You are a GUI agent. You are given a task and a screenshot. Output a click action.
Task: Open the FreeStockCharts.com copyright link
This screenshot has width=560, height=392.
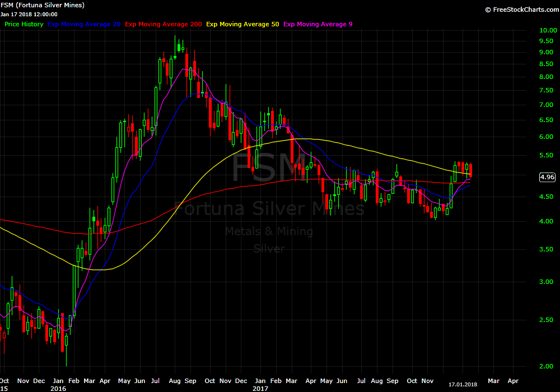(521, 10)
